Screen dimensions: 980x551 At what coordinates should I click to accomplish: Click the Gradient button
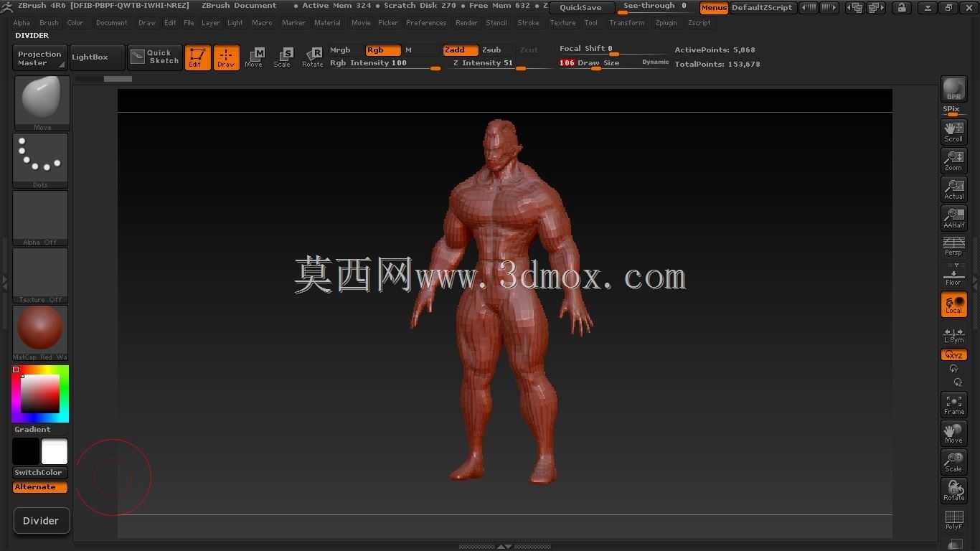point(32,429)
